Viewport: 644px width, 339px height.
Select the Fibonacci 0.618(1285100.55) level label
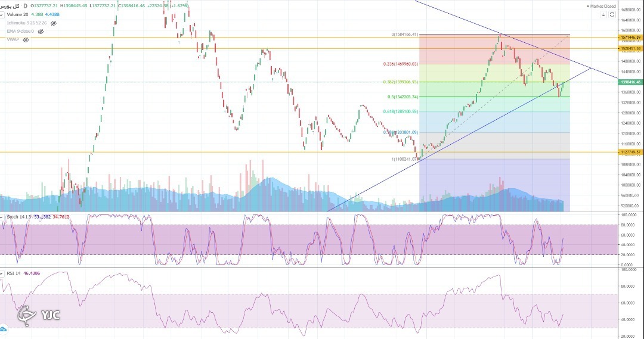pos(401,111)
